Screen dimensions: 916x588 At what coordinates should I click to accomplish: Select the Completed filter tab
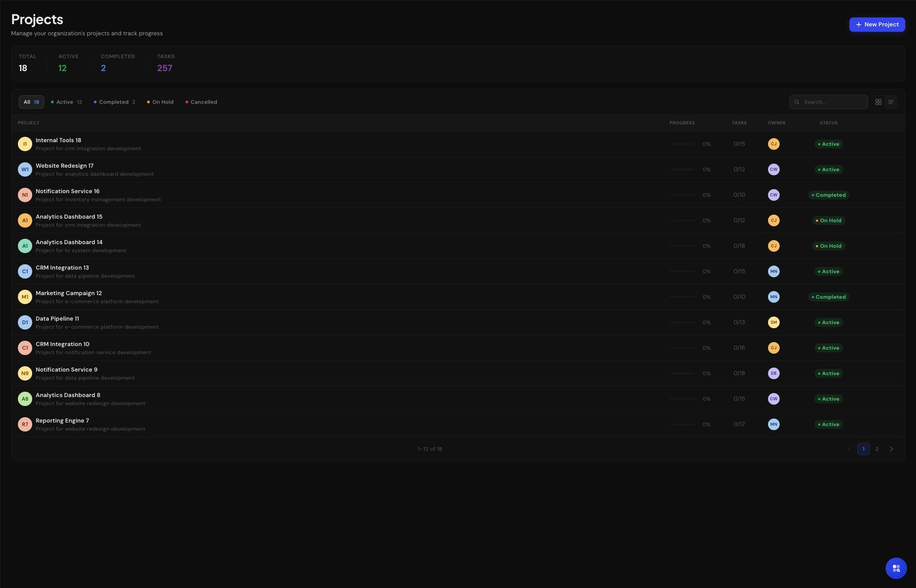114,102
